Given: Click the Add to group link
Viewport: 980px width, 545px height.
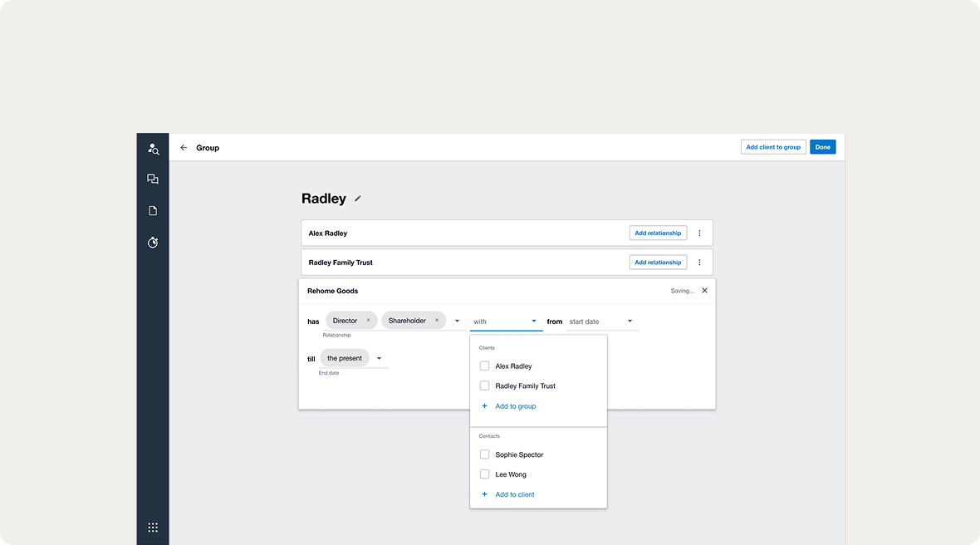Looking at the screenshot, I should [x=515, y=406].
